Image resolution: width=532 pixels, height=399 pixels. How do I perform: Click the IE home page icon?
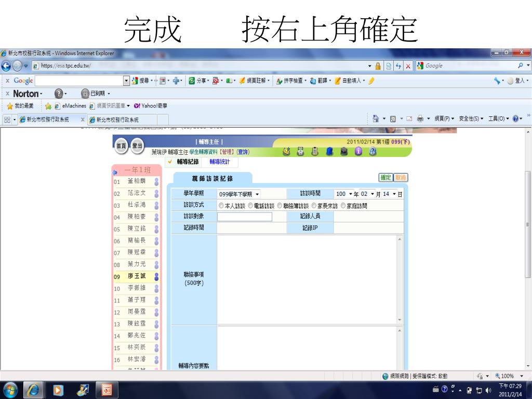(376, 118)
